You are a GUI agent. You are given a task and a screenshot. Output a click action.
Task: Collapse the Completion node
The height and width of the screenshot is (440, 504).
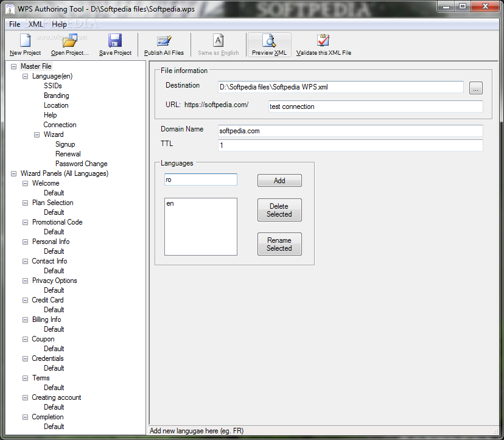point(25,417)
